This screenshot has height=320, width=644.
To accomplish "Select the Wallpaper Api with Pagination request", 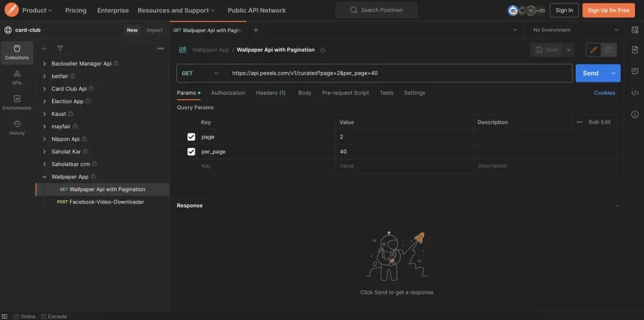I will point(102,189).
